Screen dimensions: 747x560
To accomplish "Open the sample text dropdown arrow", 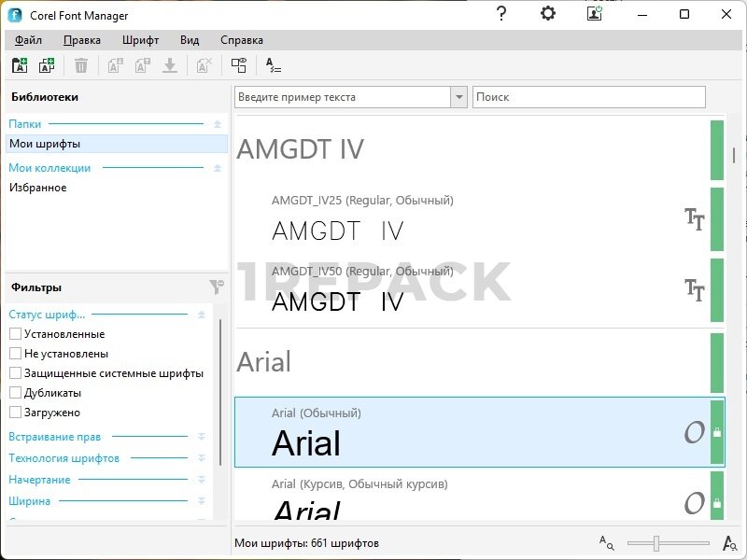I will [x=458, y=97].
